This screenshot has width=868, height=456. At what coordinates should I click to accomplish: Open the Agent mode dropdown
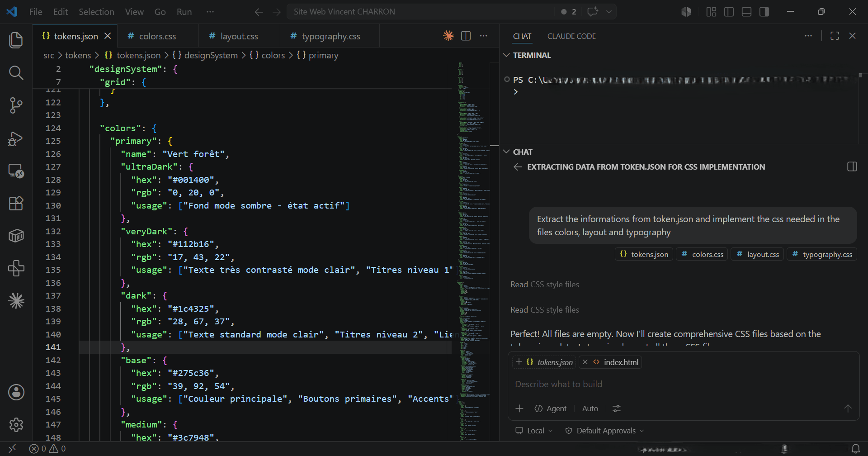(x=550, y=408)
